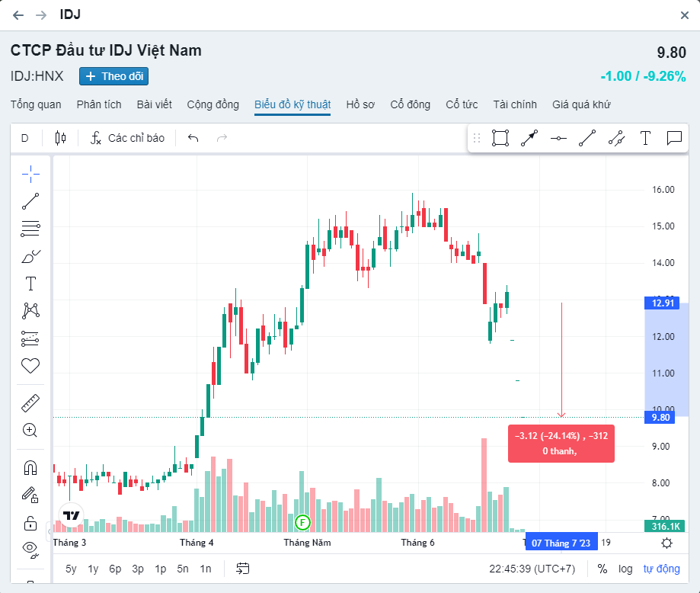The width and height of the screenshot is (700, 593).
Task: Click the undo arrow in toolbar
Action: click(x=193, y=138)
